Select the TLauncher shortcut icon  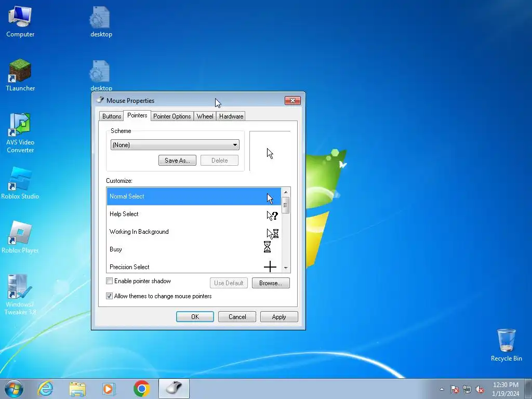tap(20, 75)
